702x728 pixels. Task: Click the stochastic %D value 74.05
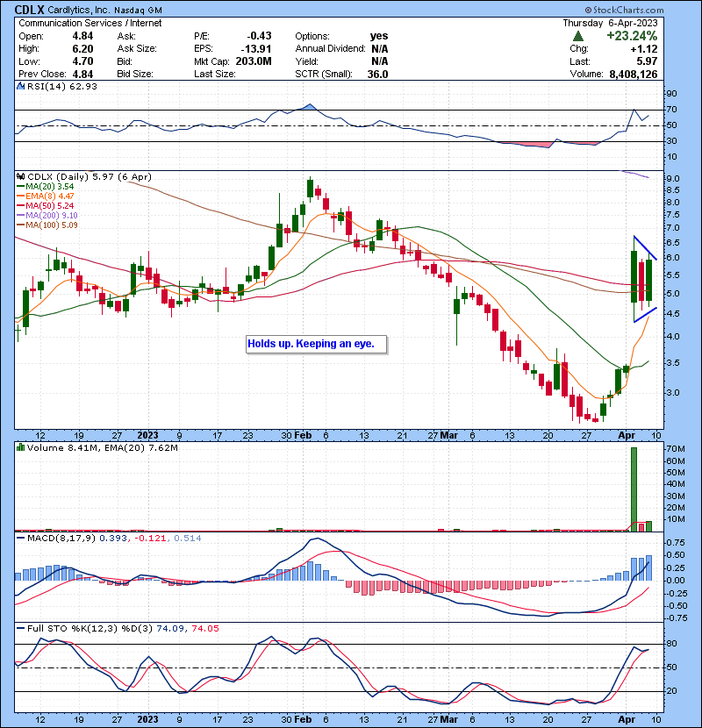(204, 628)
